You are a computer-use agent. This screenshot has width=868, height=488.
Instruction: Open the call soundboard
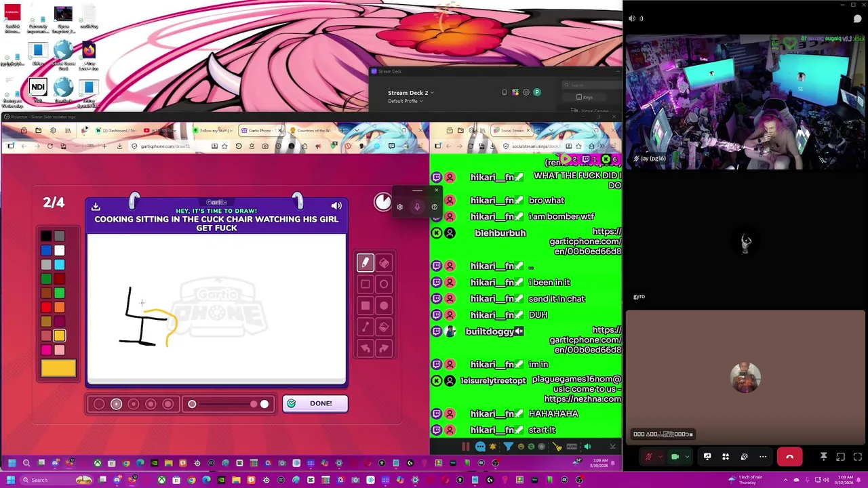click(744, 457)
